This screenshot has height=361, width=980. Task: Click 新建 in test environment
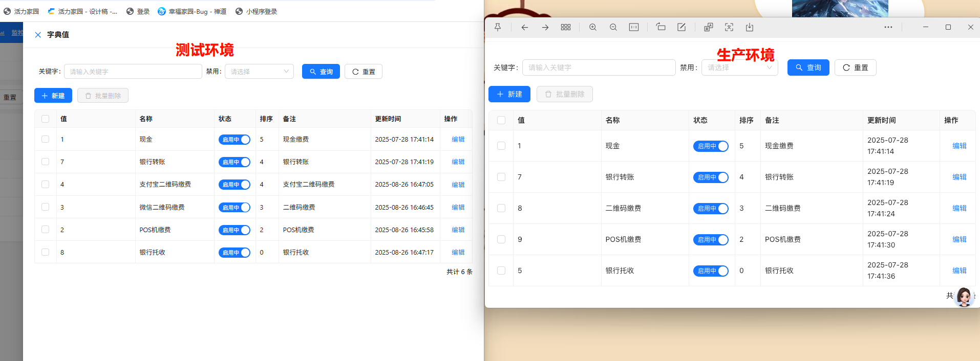[53, 96]
